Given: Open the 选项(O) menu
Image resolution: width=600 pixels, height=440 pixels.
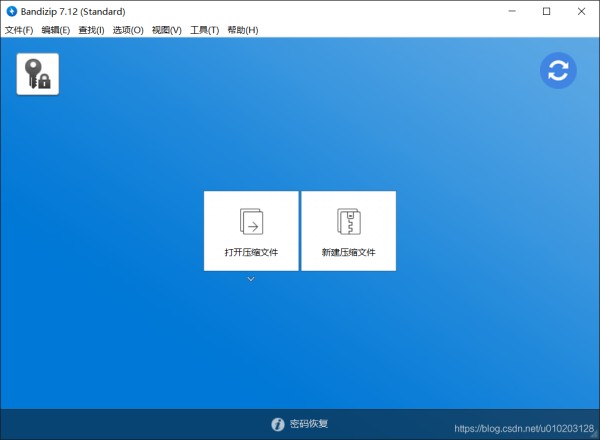Looking at the screenshot, I should [128, 30].
